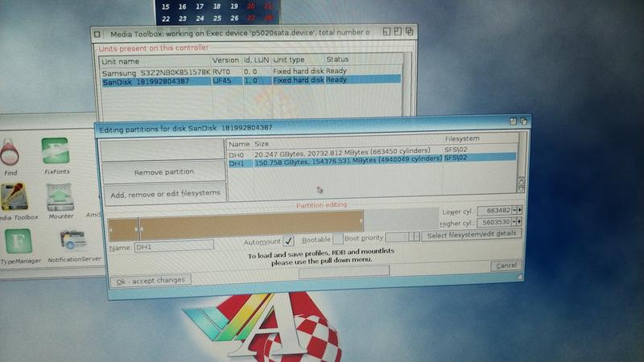This screenshot has height=362, width=644.
Task: Select the SanDisk unit row
Action: coord(251,81)
